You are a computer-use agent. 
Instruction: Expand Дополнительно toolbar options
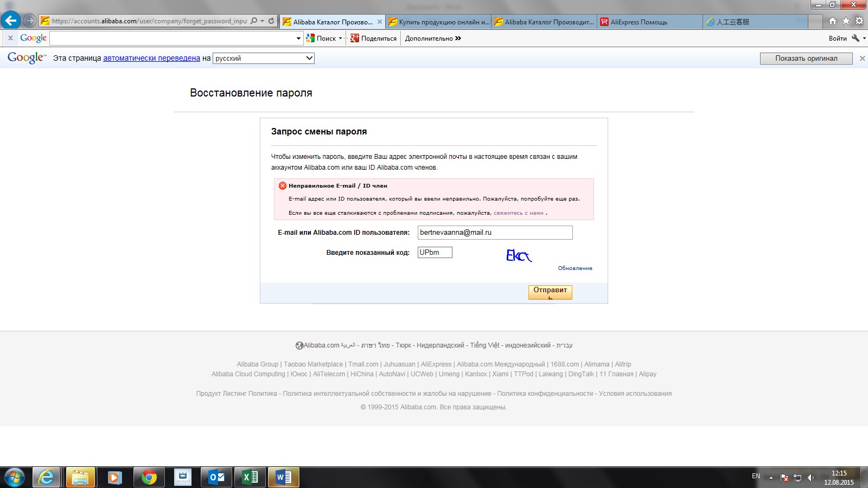click(x=433, y=38)
